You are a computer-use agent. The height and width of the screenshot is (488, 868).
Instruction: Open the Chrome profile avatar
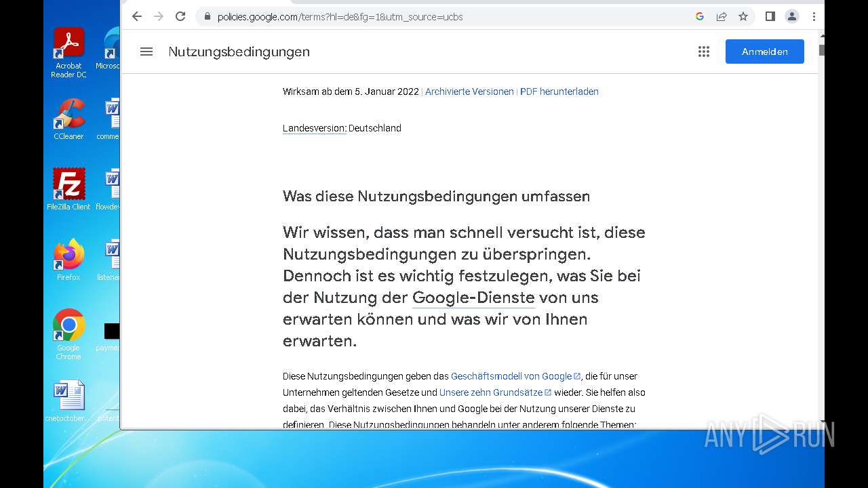click(x=792, y=16)
